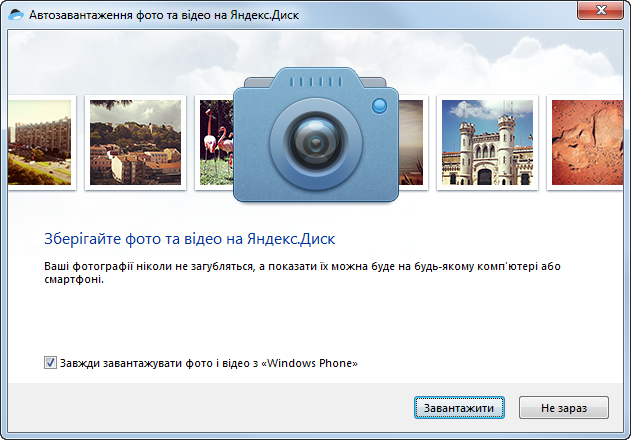Screen dimensions: 631x440
Task: Click description text Ваші фотографії ніколи не загубляться
Action: click(149, 266)
